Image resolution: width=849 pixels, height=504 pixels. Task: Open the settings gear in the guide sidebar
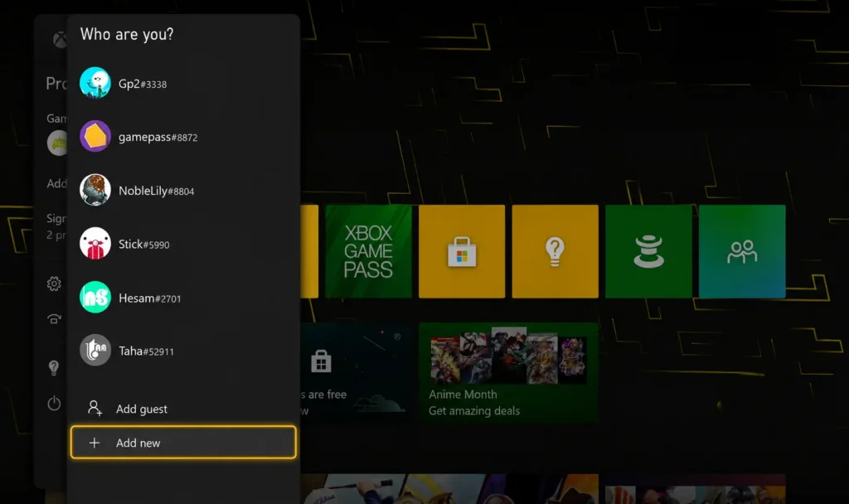pos(54,283)
